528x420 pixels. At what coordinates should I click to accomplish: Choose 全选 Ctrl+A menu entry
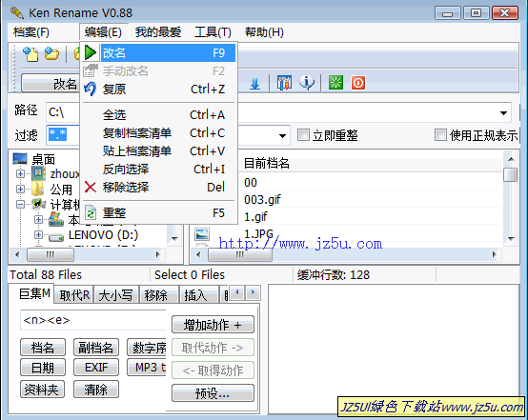[x=158, y=114]
